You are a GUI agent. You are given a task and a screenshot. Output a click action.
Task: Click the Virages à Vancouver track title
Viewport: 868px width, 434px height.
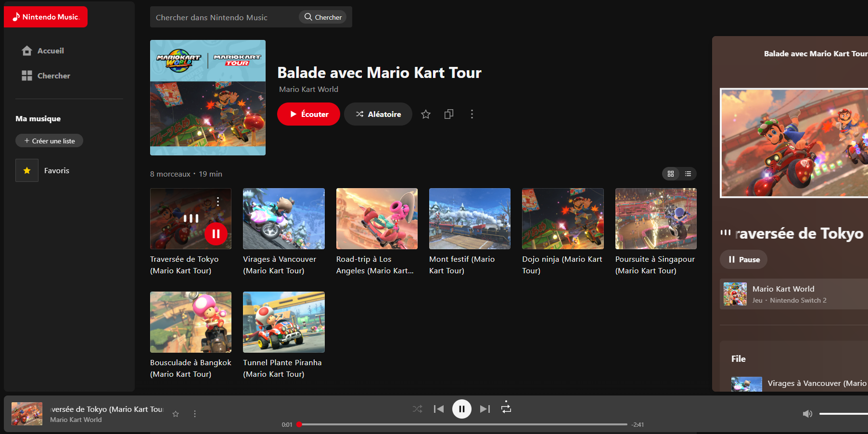tap(280, 265)
